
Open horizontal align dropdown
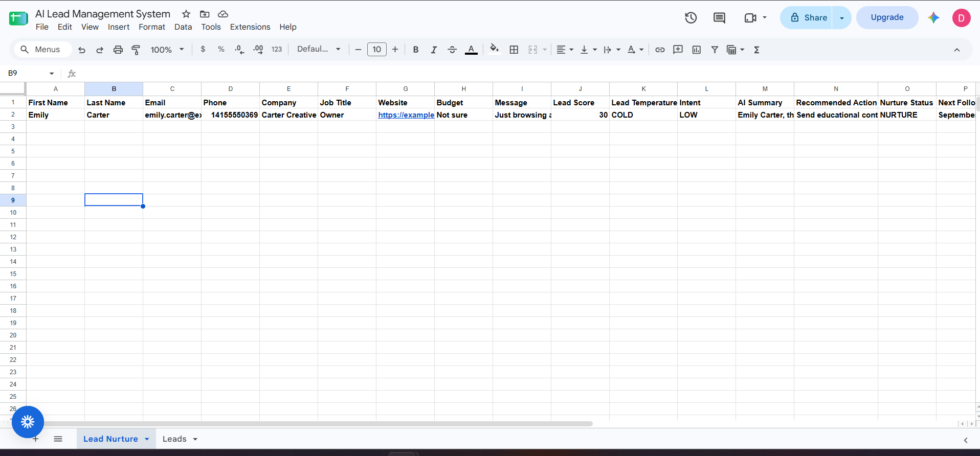pyautogui.click(x=565, y=50)
